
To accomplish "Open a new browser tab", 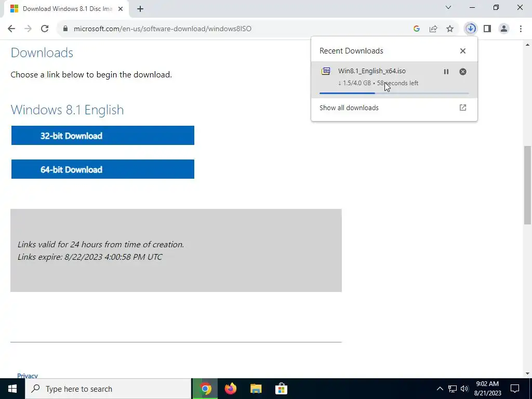I will pos(140,9).
